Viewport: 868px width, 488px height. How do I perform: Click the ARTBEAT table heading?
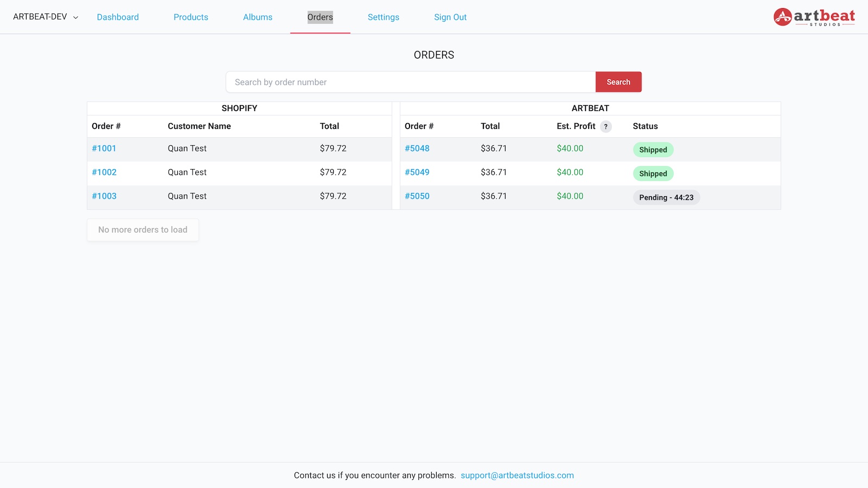click(x=590, y=108)
